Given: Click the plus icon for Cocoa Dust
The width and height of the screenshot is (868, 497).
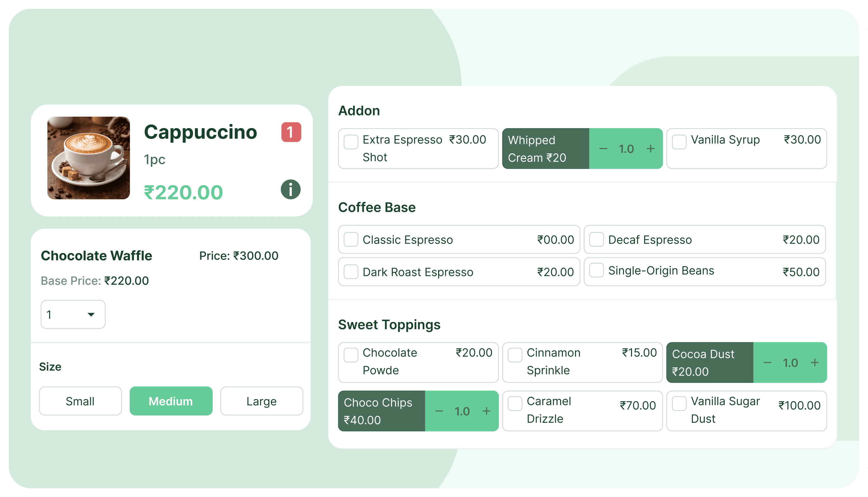Looking at the screenshot, I should click(x=815, y=363).
